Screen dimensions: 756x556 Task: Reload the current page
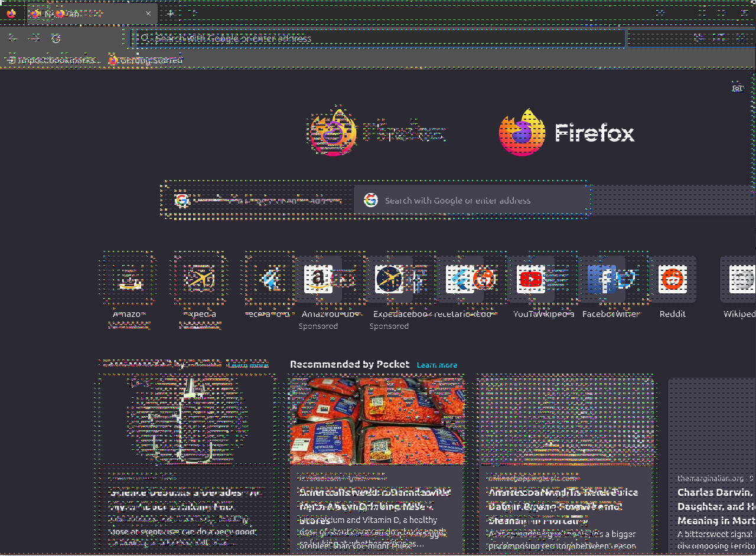point(56,38)
